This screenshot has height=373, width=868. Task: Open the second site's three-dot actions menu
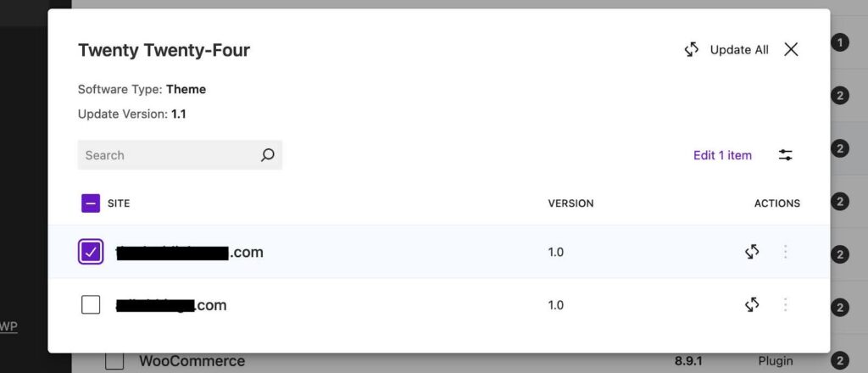(x=786, y=304)
